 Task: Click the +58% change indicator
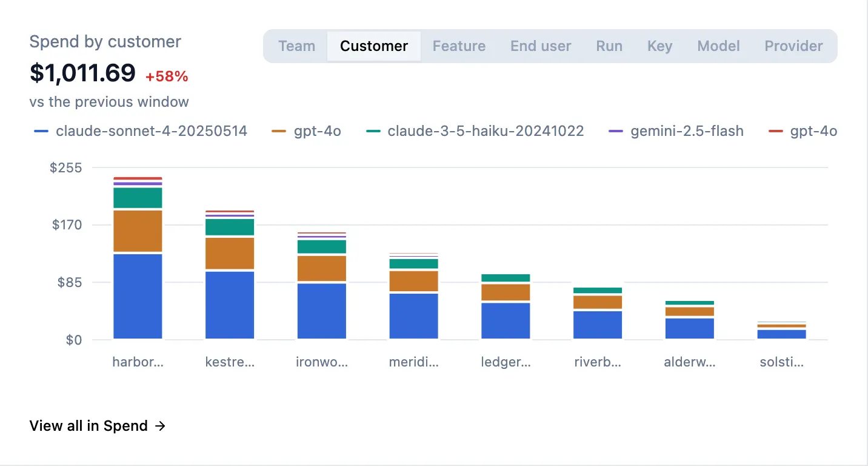pyautogui.click(x=167, y=76)
